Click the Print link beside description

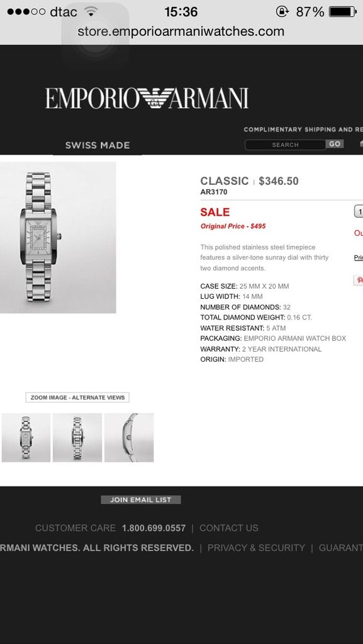point(359,257)
